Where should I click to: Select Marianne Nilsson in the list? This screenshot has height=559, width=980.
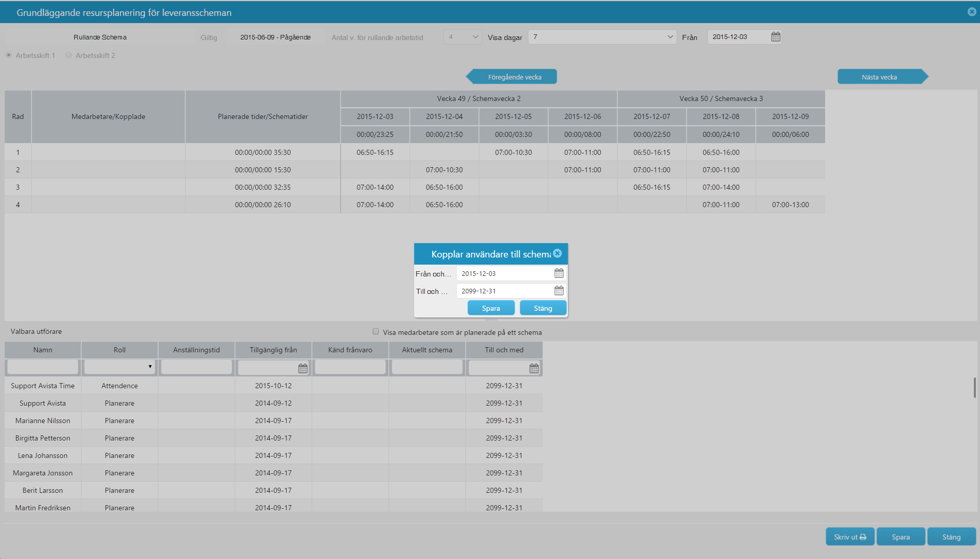point(43,421)
